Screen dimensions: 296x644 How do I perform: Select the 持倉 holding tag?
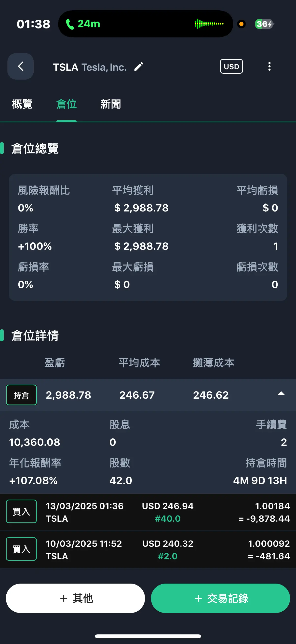pos(21,395)
